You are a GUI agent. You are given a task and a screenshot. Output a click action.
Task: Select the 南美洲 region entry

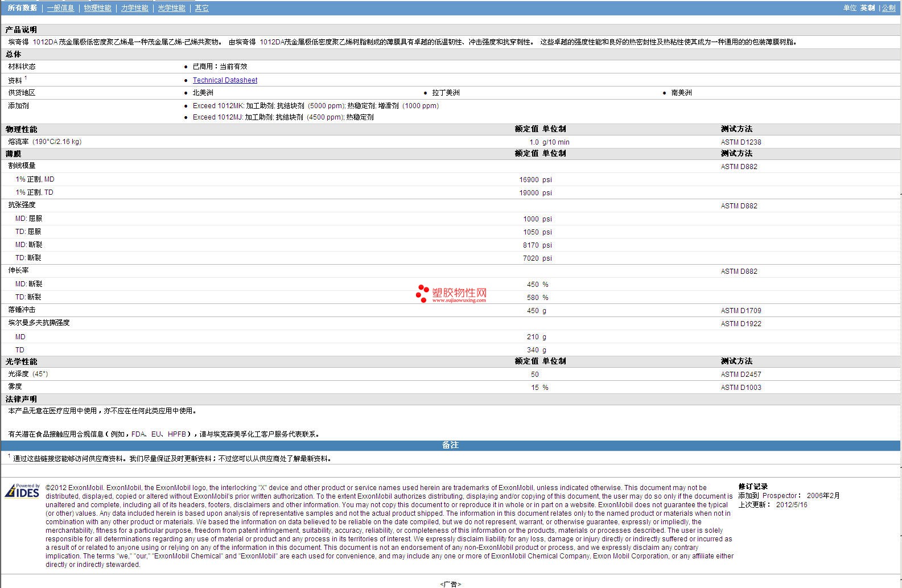click(681, 93)
